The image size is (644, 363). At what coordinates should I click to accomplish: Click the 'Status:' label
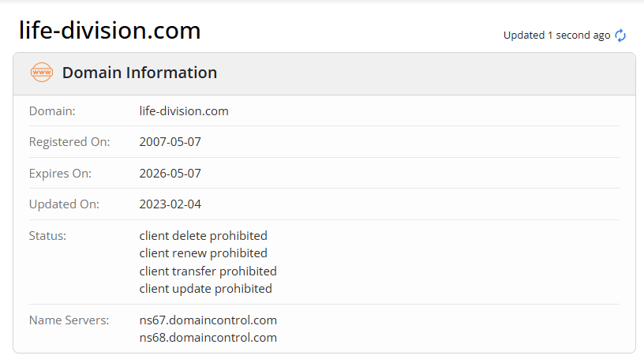point(47,235)
